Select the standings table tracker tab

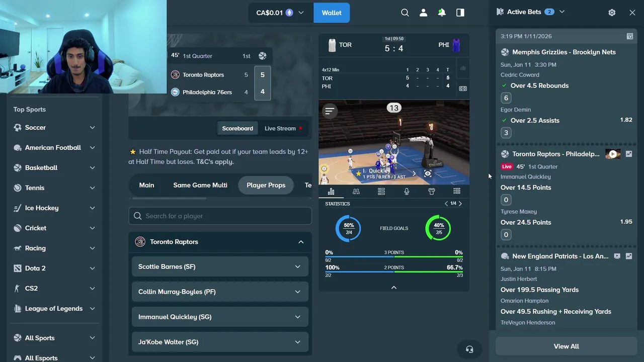[x=381, y=191]
